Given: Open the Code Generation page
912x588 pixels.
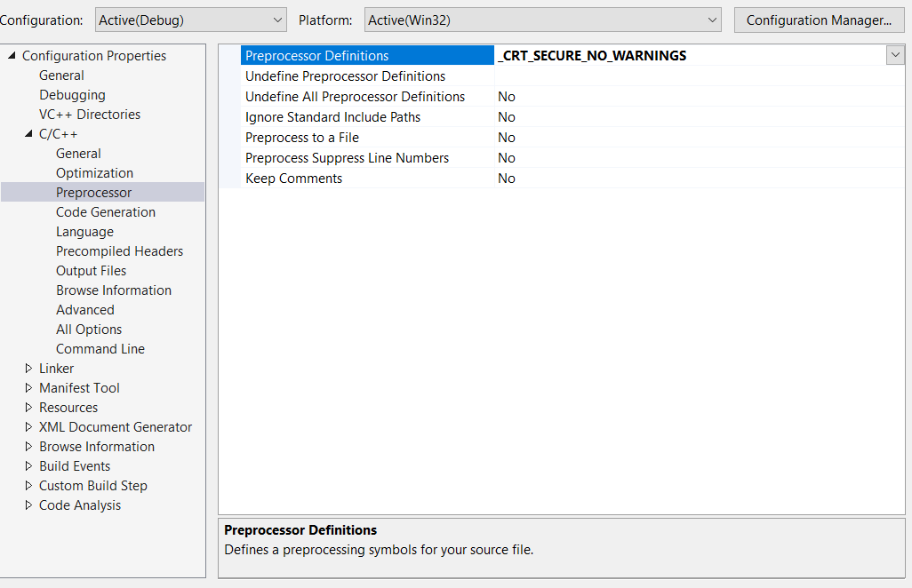Looking at the screenshot, I should pyautogui.click(x=105, y=211).
